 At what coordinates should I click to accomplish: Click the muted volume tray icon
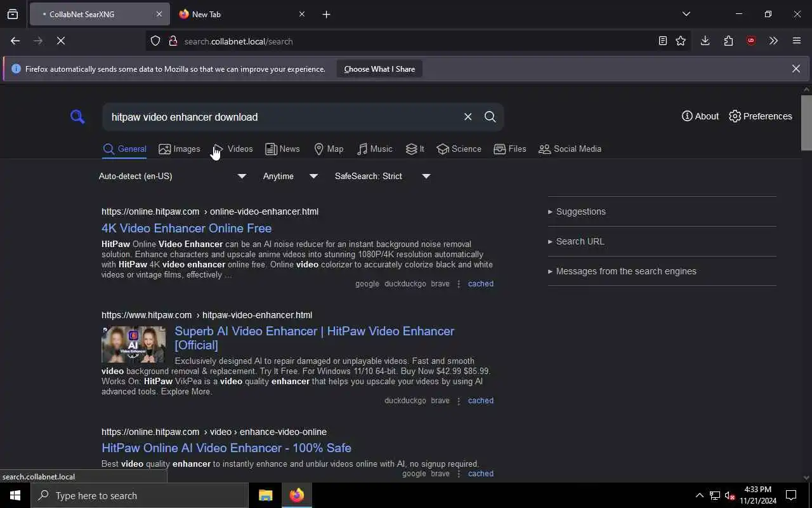pyautogui.click(x=730, y=495)
